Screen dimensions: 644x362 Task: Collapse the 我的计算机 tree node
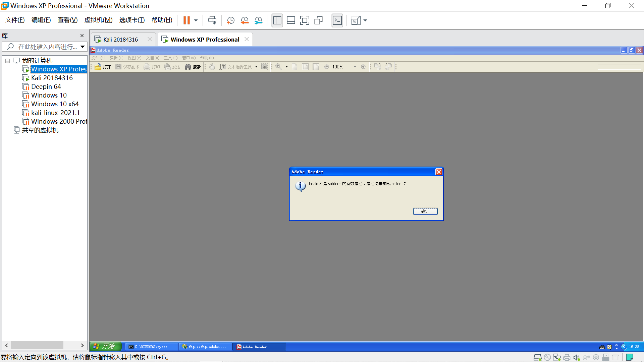tap(7, 61)
